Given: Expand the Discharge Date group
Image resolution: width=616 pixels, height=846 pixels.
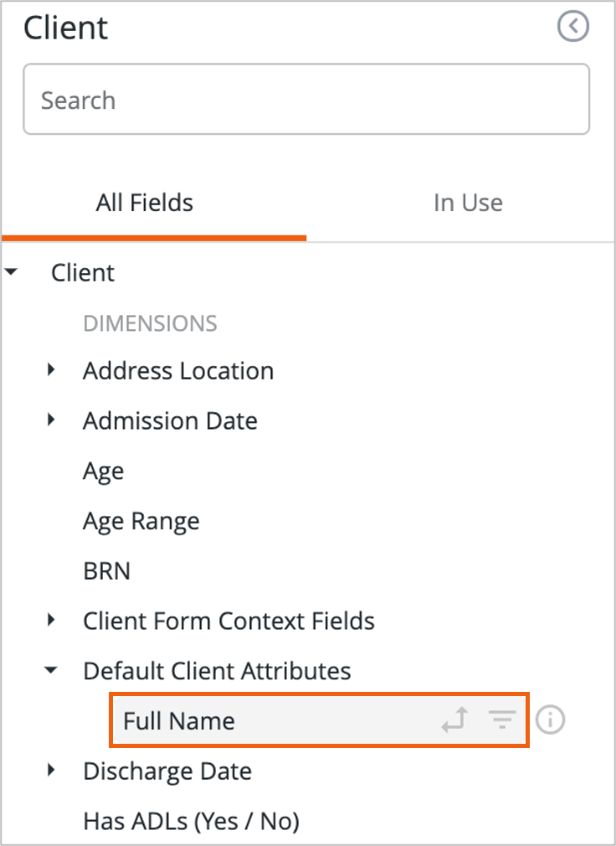Looking at the screenshot, I should 52,771.
